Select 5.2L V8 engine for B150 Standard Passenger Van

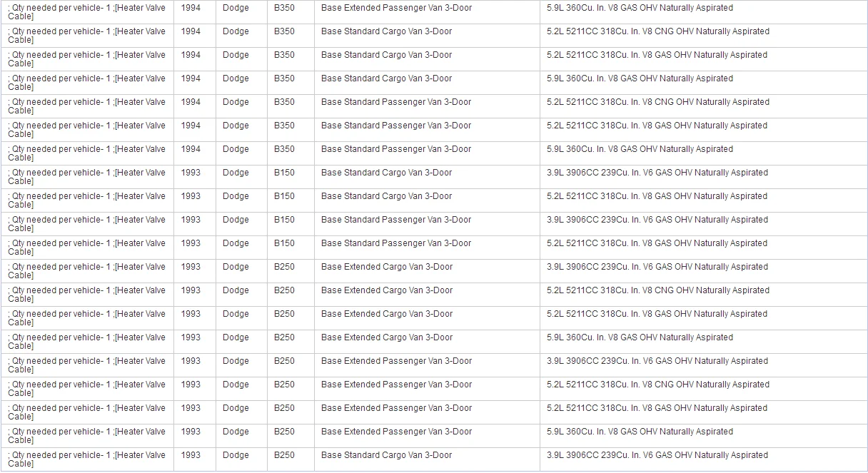pos(657,243)
